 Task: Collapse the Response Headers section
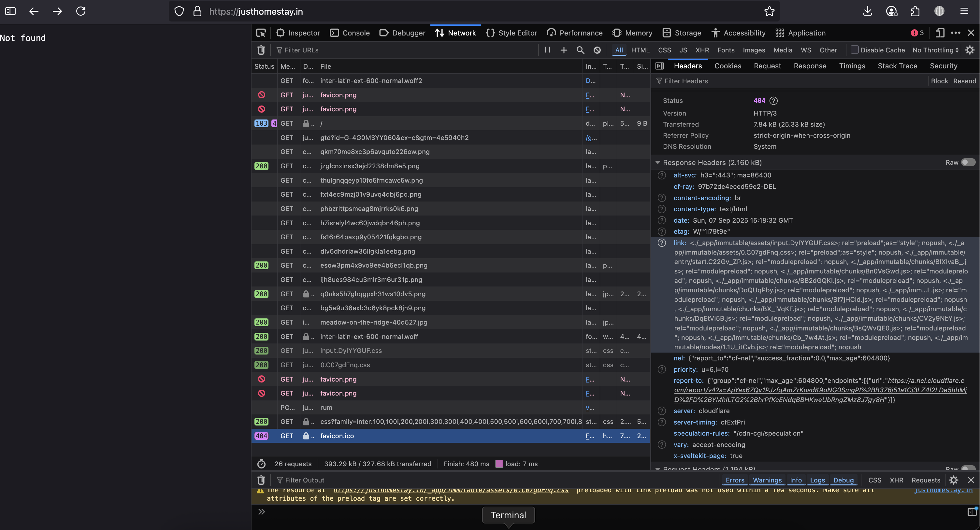coord(658,162)
